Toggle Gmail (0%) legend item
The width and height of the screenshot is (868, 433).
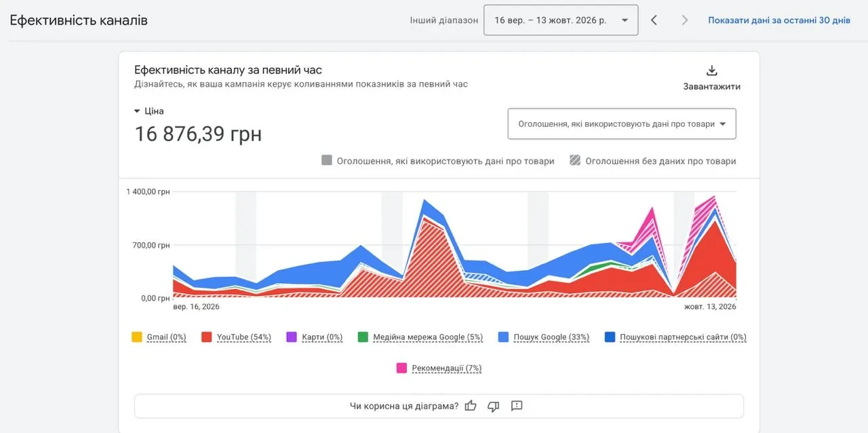pyautogui.click(x=159, y=337)
